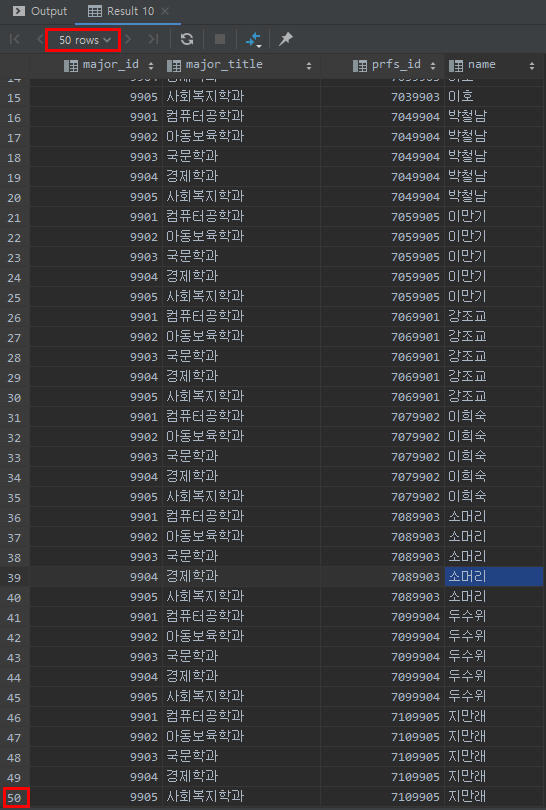Select prfs_id 7099904 in row 45

pos(382,696)
